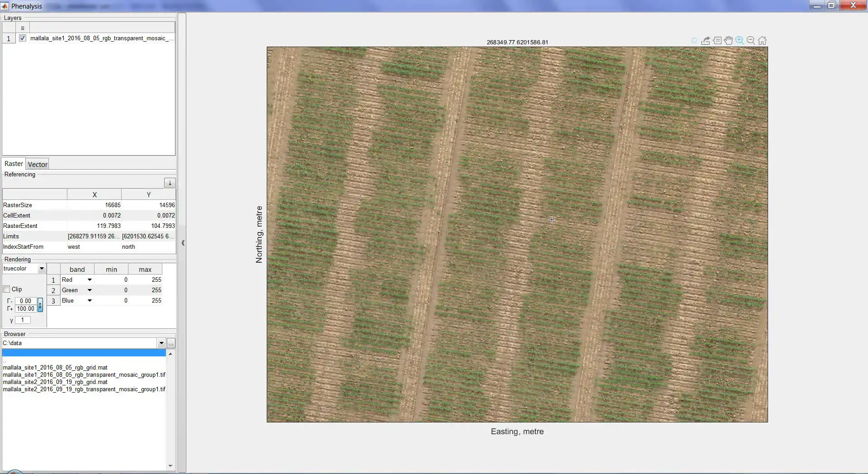
Task: Click the browse folder (...) button
Action: pos(171,343)
